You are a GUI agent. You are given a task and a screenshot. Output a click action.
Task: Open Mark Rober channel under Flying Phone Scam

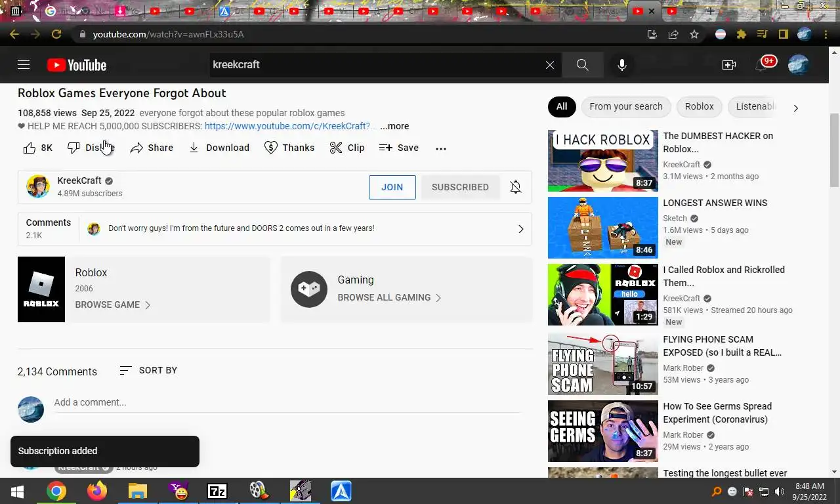(x=683, y=368)
